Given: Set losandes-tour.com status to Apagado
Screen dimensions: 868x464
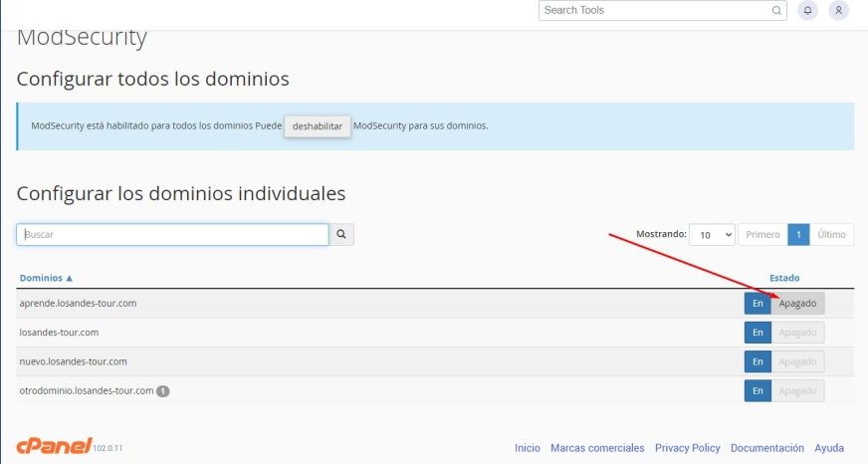Looking at the screenshot, I should click(797, 333).
